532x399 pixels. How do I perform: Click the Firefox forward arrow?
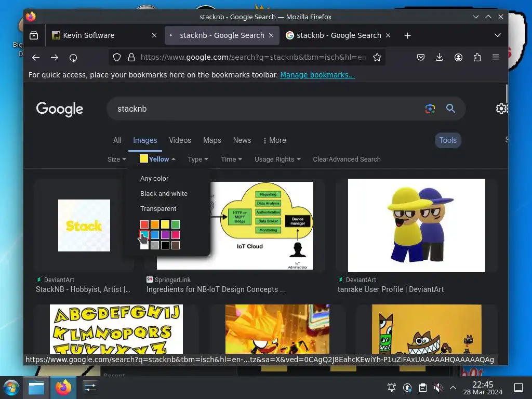(x=54, y=57)
